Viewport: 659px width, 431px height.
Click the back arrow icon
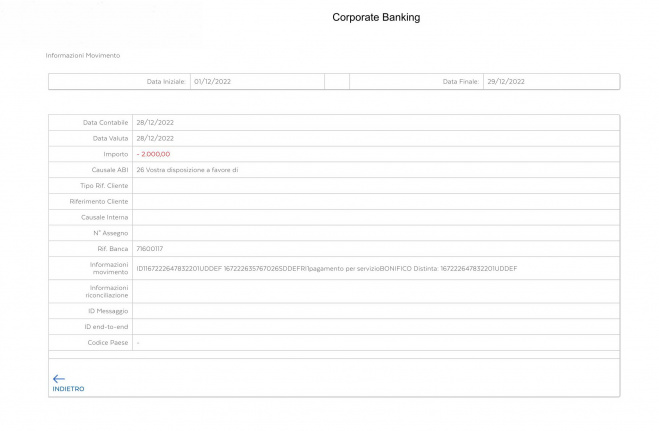coord(58,379)
